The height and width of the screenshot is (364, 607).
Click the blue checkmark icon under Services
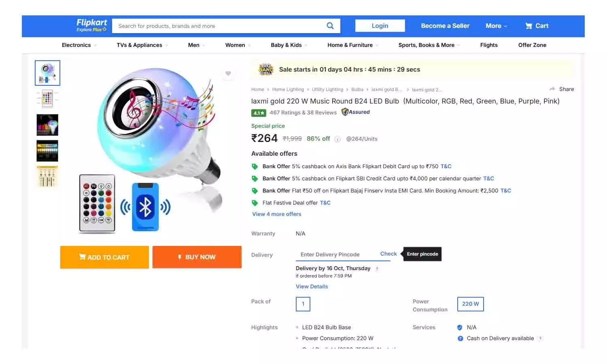pos(460,327)
